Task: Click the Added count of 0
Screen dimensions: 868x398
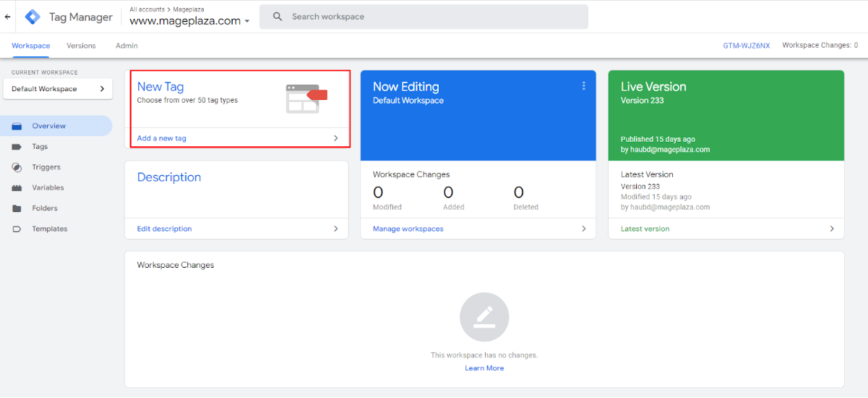Action: tap(448, 192)
